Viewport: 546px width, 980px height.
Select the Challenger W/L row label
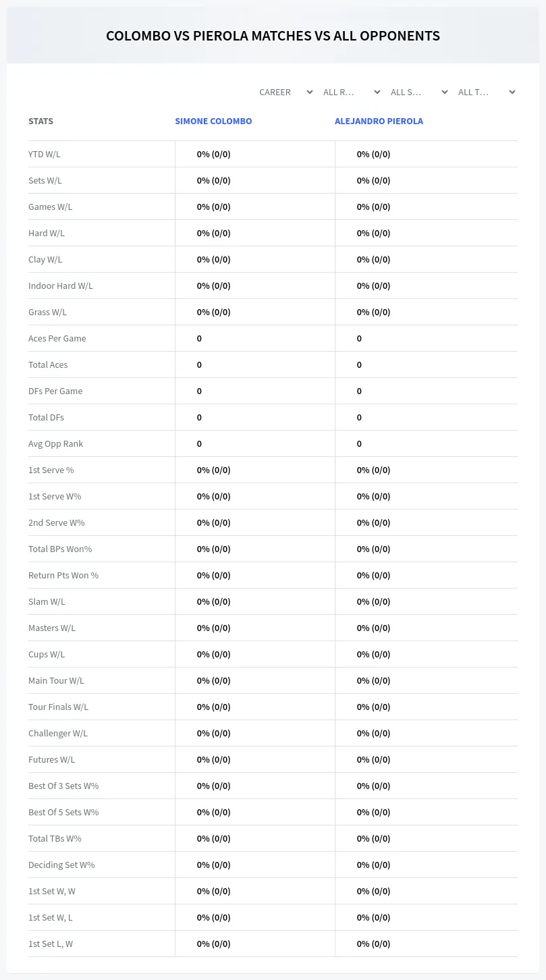coord(58,733)
